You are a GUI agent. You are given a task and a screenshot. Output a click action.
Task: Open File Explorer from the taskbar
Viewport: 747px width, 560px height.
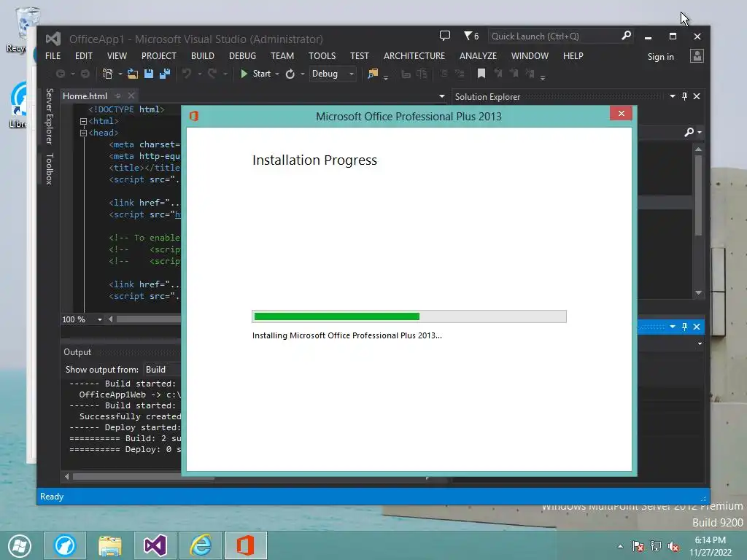(109, 545)
